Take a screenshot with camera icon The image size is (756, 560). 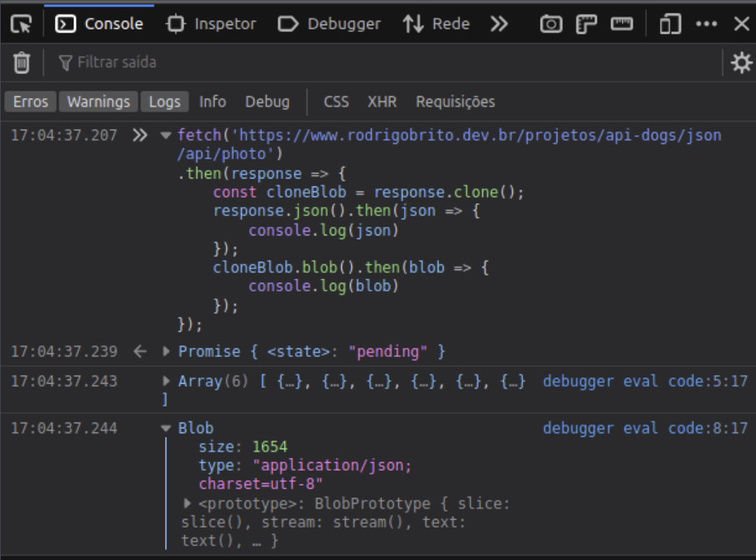pos(552,24)
